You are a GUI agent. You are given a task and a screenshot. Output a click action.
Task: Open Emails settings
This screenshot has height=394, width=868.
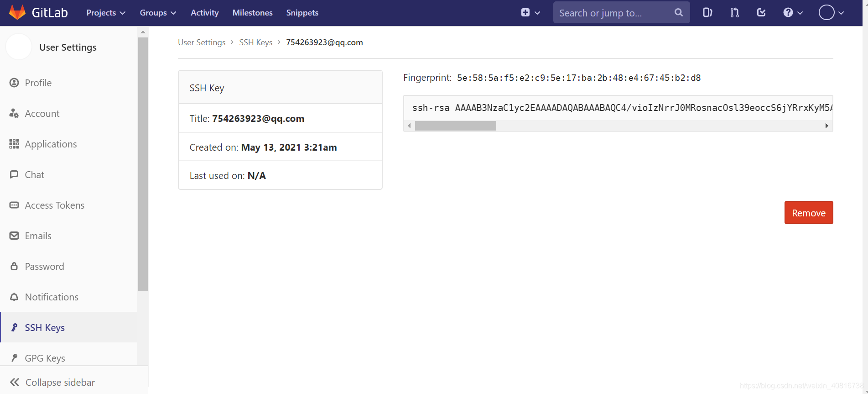(38, 236)
